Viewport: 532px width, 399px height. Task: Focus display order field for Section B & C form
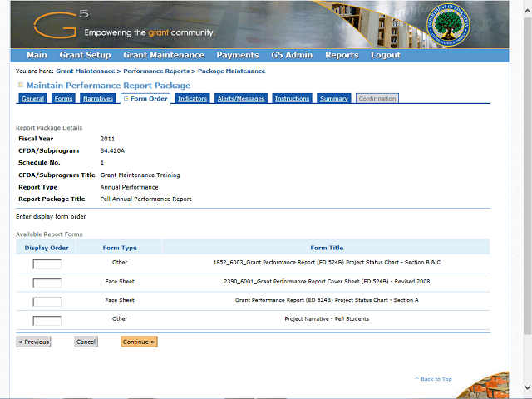tap(47, 264)
